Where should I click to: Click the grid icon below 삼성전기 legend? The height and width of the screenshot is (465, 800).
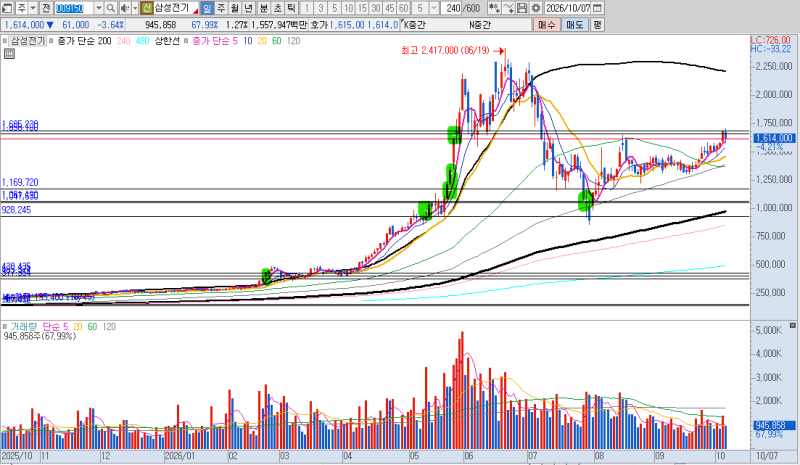pyautogui.click(x=9, y=54)
